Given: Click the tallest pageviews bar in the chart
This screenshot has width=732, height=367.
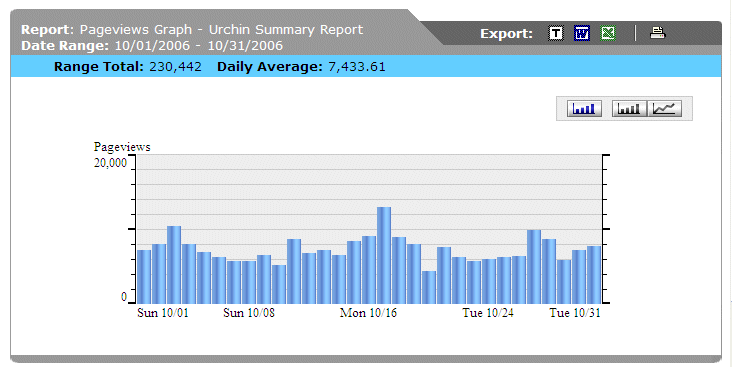Looking at the screenshot, I should coord(384,255).
